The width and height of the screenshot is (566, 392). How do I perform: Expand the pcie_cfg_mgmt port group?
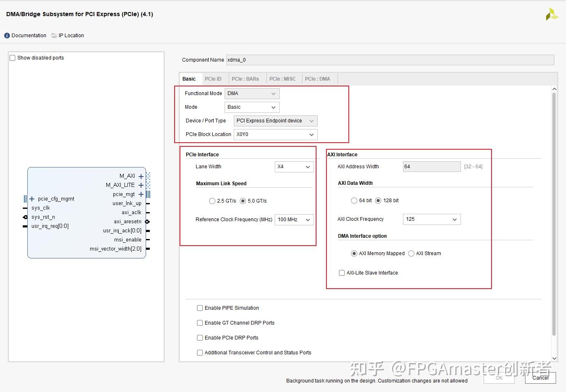point(32,198)
